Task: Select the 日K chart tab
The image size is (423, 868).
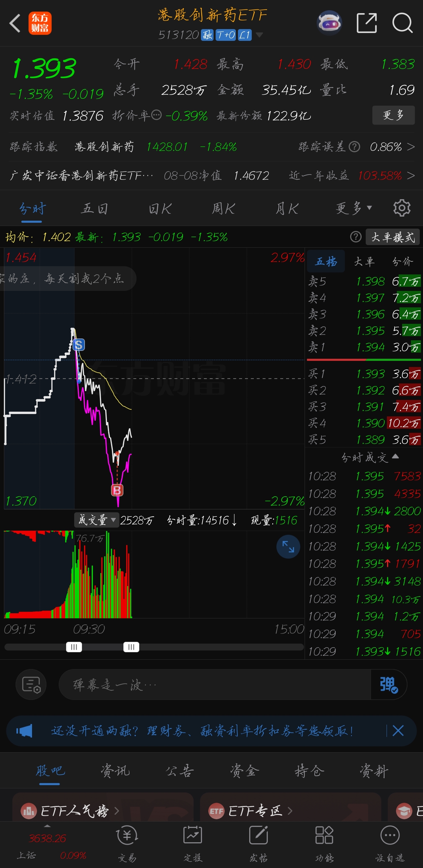Action: pyautogui.click(x=160, y=209)
